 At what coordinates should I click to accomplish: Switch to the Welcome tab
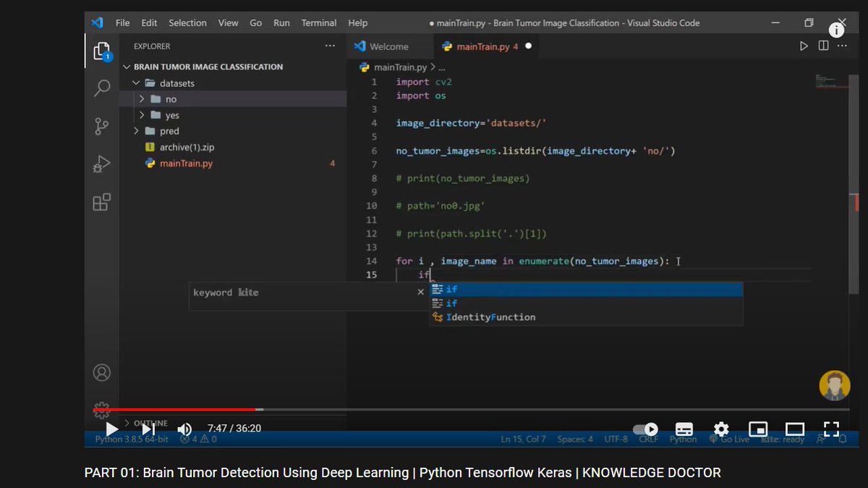click(390, 45)
